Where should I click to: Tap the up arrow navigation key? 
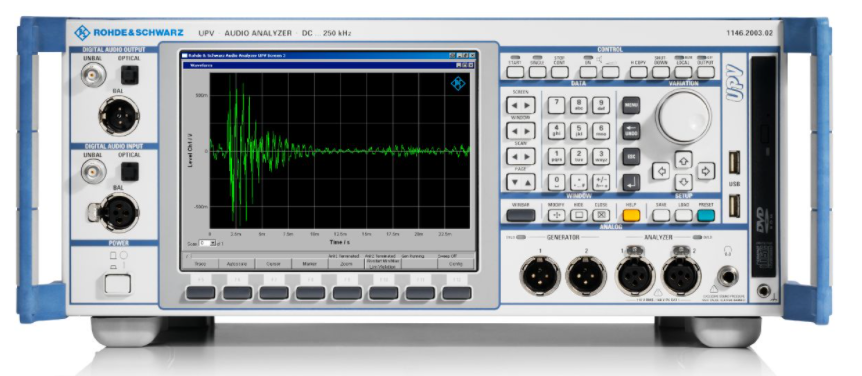coord(683,160)
